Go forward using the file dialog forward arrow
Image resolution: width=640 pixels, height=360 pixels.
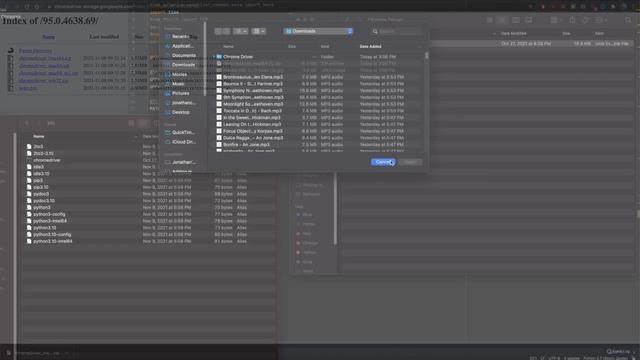click(x=226, y=31)
